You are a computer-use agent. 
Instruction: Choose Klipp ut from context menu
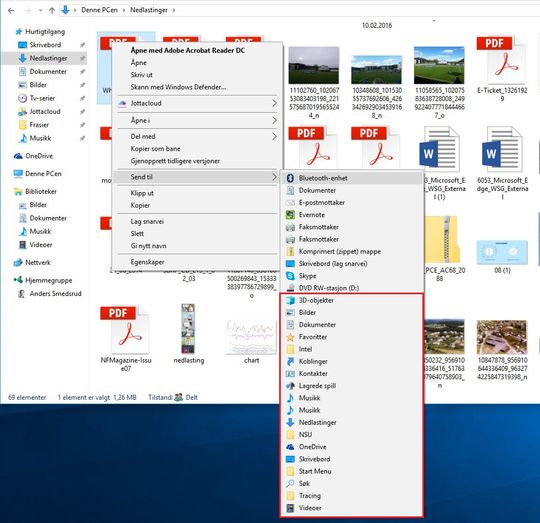(142, 193)
